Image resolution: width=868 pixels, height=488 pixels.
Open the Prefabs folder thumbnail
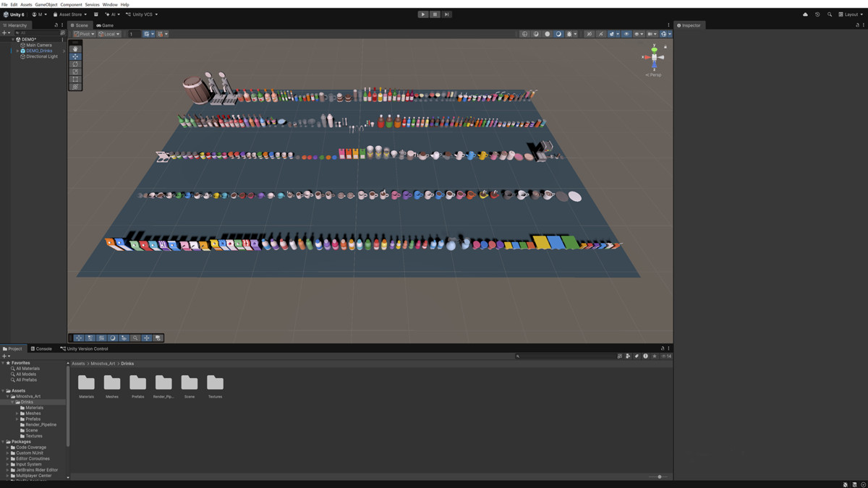pyautogui.click(x=137, y=386)
